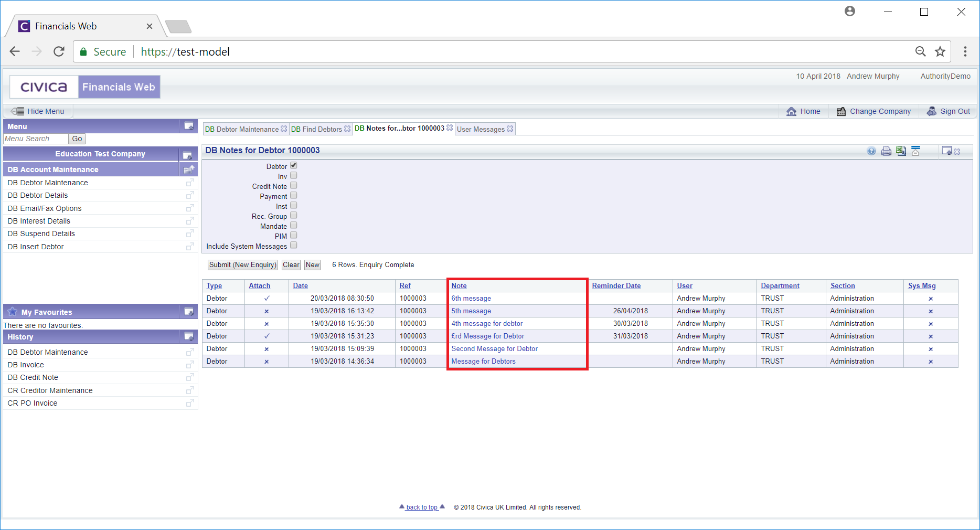Check the Mandate checkbox
The image size is (980, 530).
click(x=294, y=225)
